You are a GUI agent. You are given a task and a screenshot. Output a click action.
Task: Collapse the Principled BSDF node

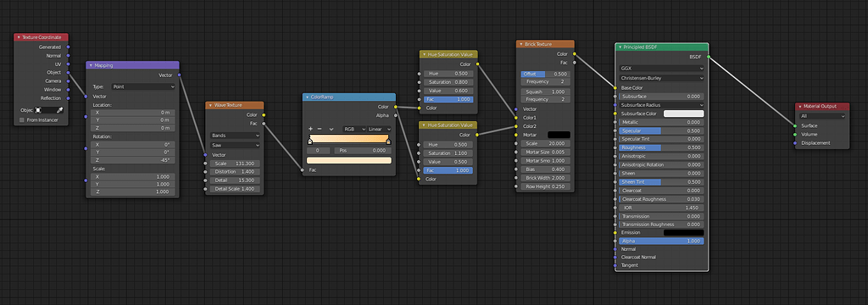pyautogui.click(x=620, y=47)
